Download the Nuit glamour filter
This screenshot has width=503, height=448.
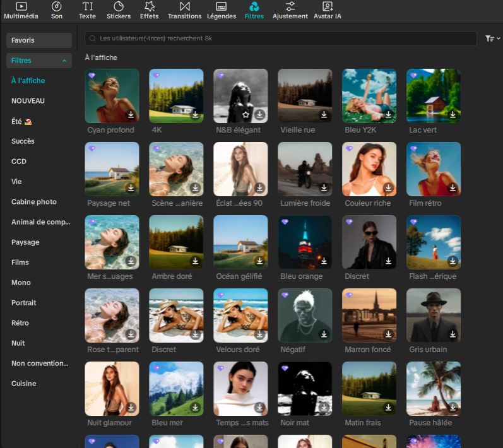pyautogui.click(x=131, y=407)
